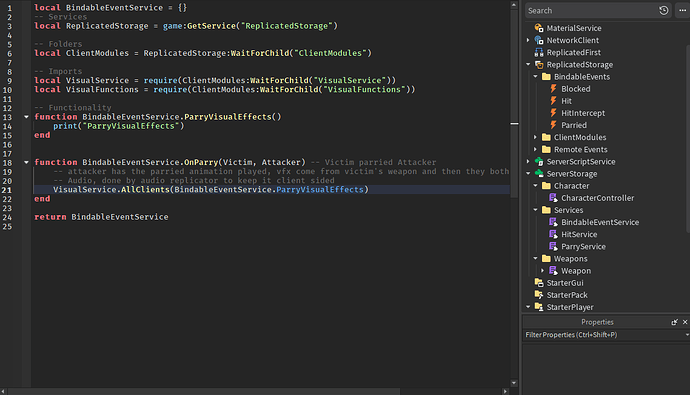690x395 pixels.
Task: Click the StarterPlayer icon
Action: [x=539, y=307]
